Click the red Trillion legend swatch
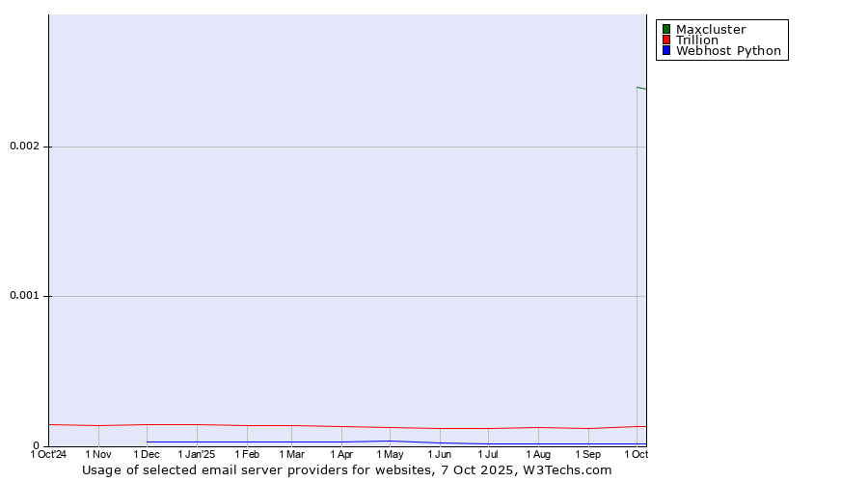Screen dimensions: 868x482 (665, 40)
